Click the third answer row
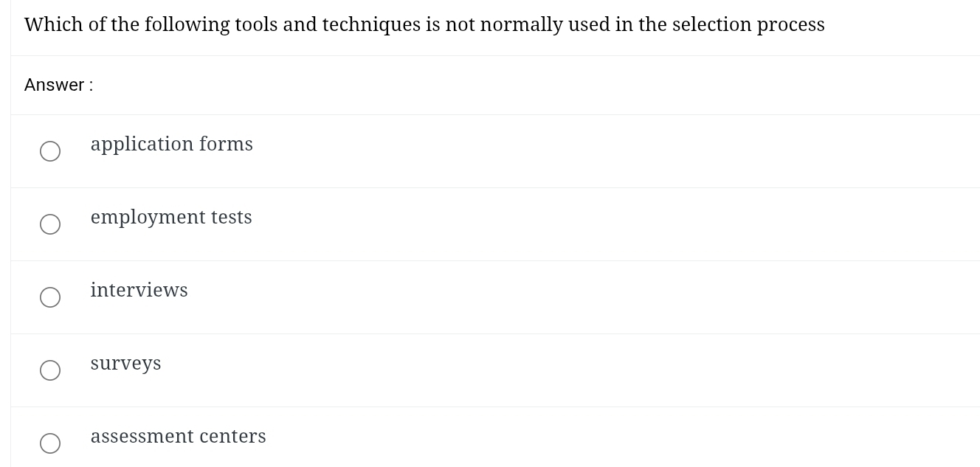The width and height of the screenshot is (980, 467). click(x=490, y=297)
